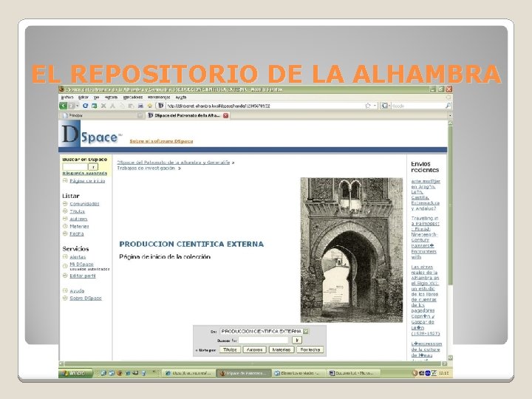Click the DSpace site icon beside URL
Image resolution: width=532 pixels, height=399 pixels.
[x=161, y=106]
